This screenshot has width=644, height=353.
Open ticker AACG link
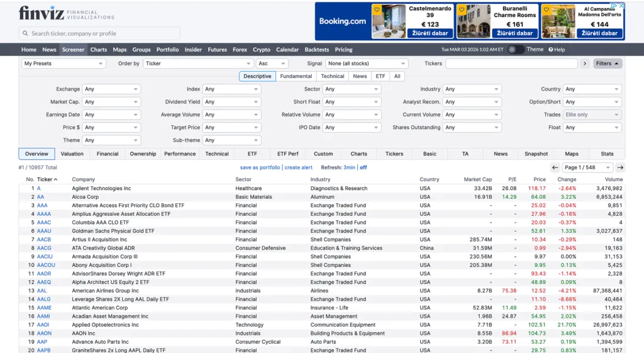coord(45,248)
